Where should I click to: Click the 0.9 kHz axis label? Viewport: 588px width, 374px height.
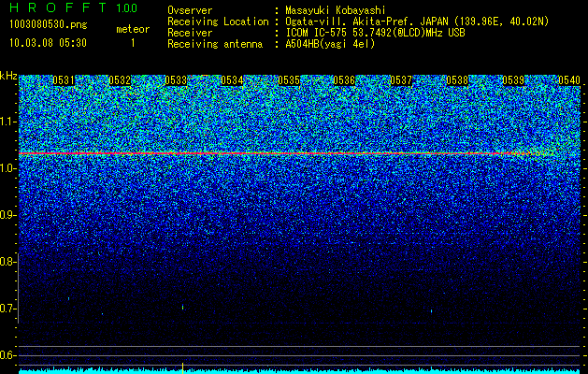[x=7, y=215]
